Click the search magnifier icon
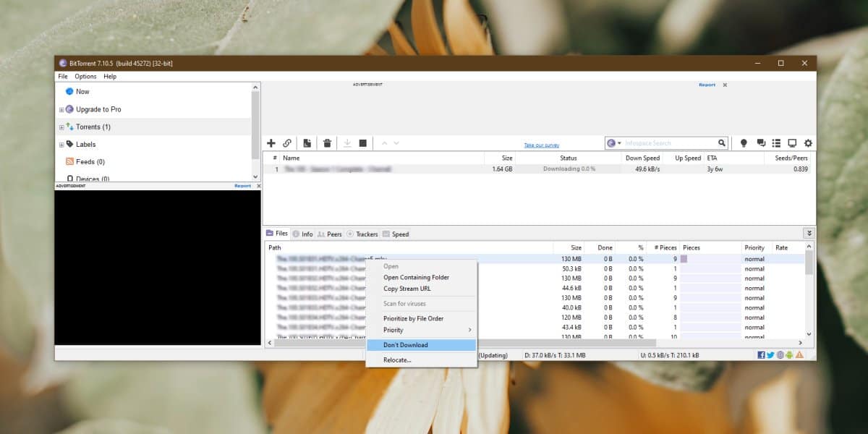 tap(721, 143)
